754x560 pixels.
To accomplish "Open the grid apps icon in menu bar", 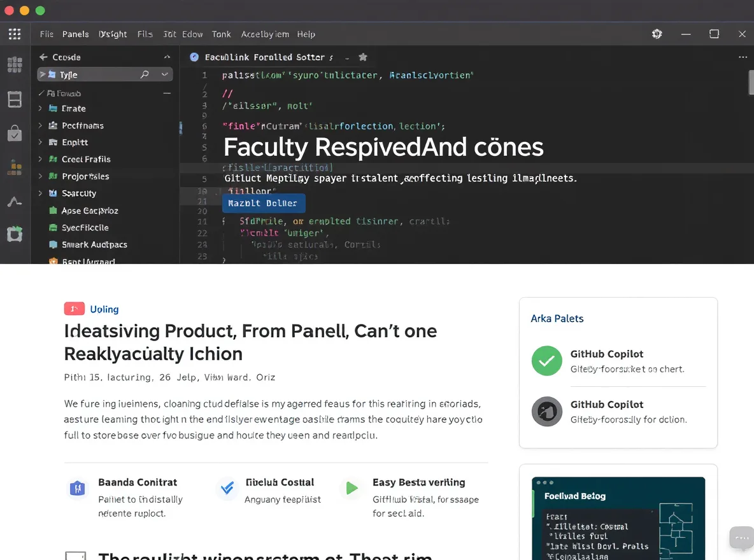I will 15,34.
